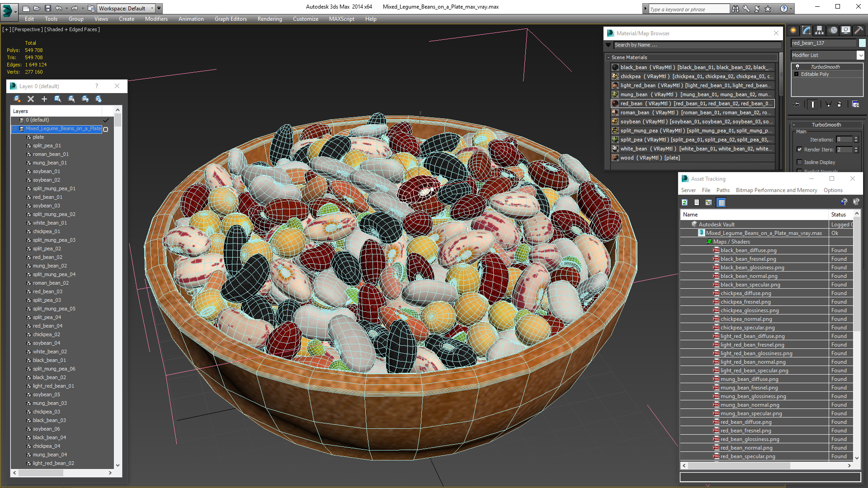This screenshot has width=868, height=488.
Task: Open the Modifier List dropdown
Action: (860, 55)
